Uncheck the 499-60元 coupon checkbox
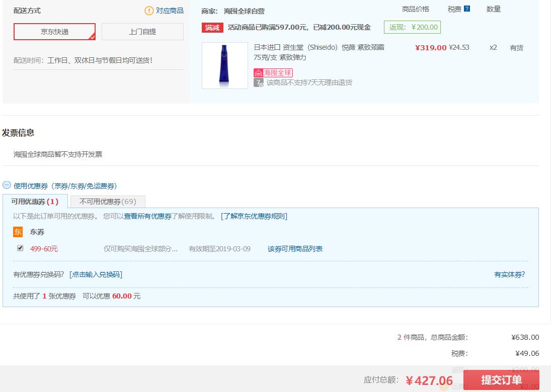Image resolution: width=551 pixels, height=392 pixels. 21,248
